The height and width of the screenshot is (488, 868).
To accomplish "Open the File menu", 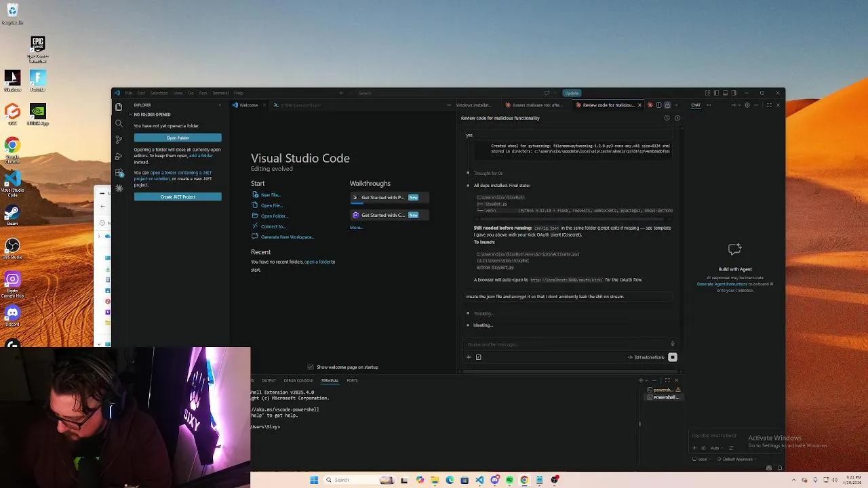I will pyautogui.click(x=128, y=93).
